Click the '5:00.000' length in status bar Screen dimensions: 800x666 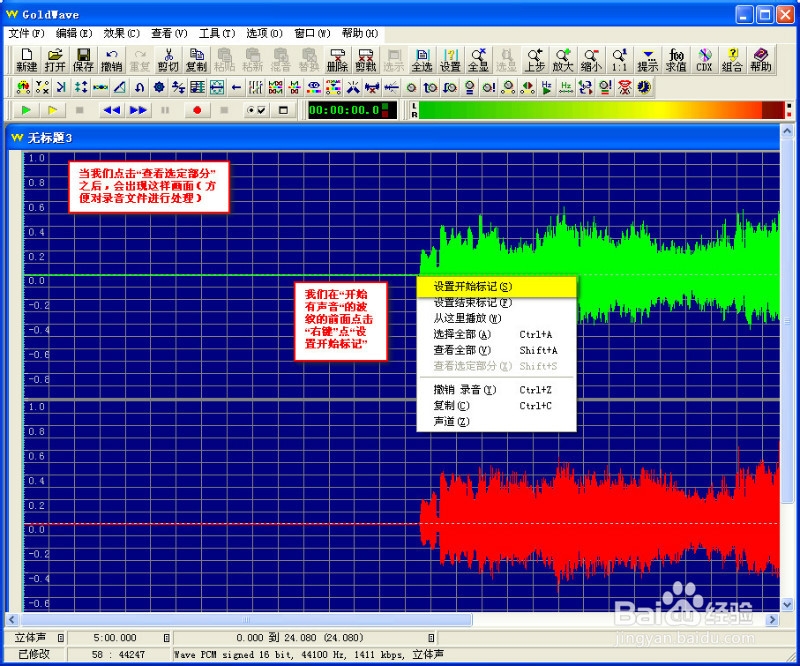(115, 637)
